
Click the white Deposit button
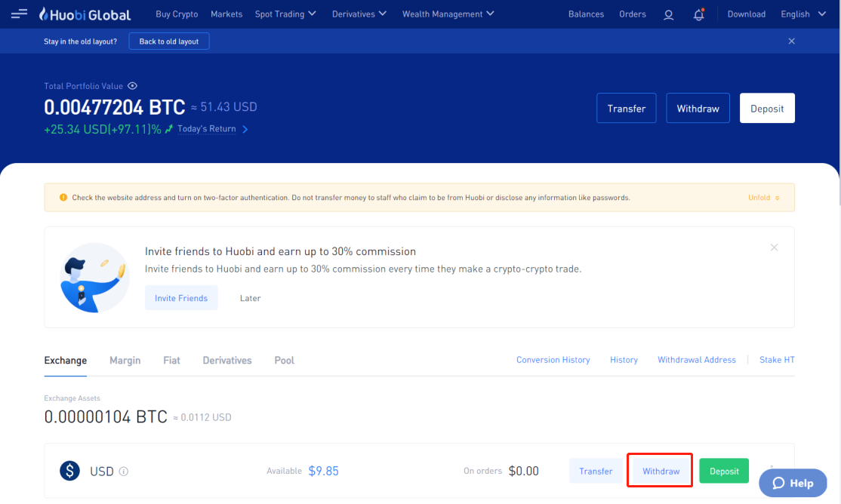click(767, 109)
